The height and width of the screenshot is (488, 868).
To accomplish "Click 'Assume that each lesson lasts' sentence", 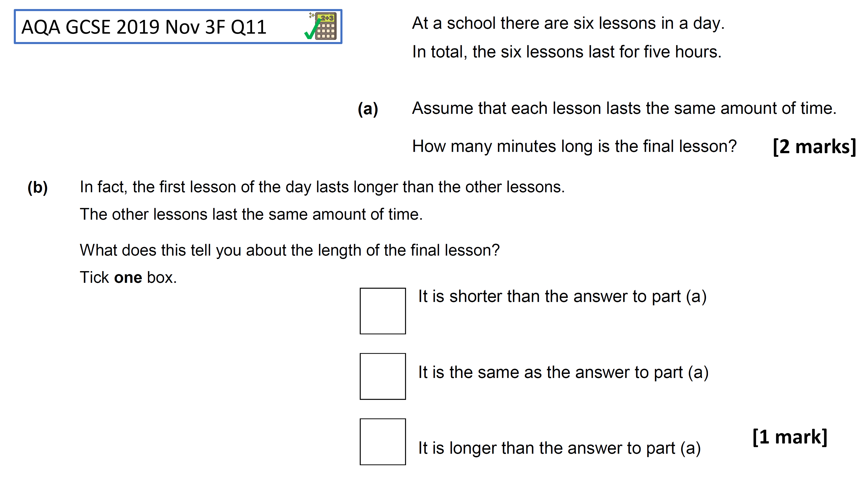I will (624, 108).
